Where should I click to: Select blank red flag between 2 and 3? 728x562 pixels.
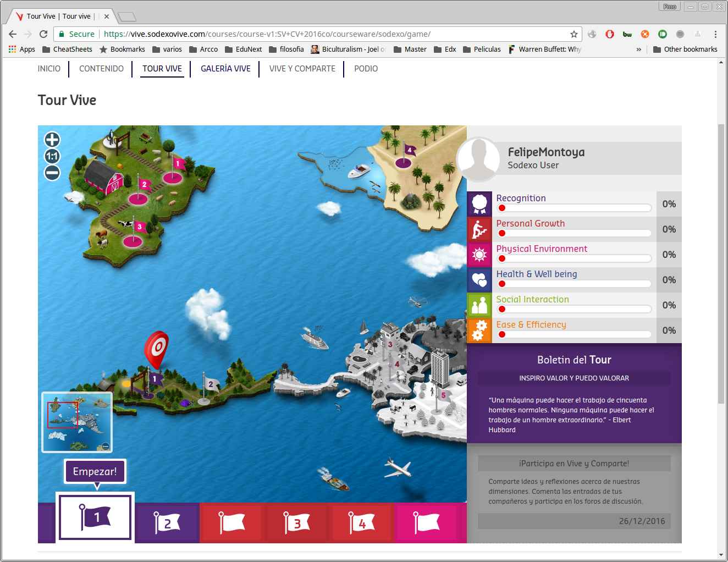click(232, 523)
